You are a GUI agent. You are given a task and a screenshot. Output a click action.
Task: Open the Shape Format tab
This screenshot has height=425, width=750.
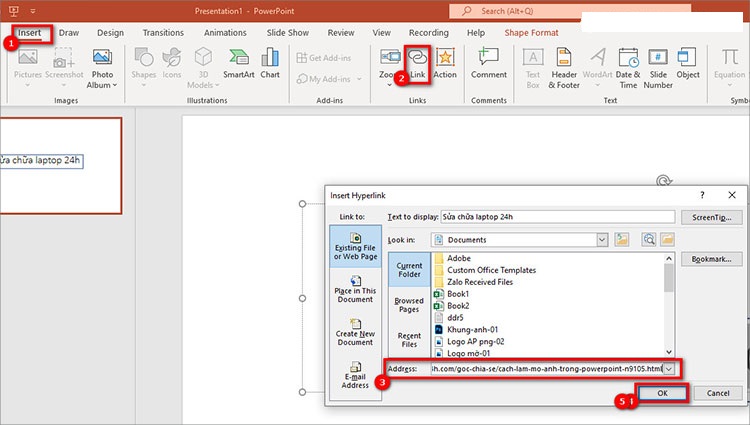pos(531,33)
